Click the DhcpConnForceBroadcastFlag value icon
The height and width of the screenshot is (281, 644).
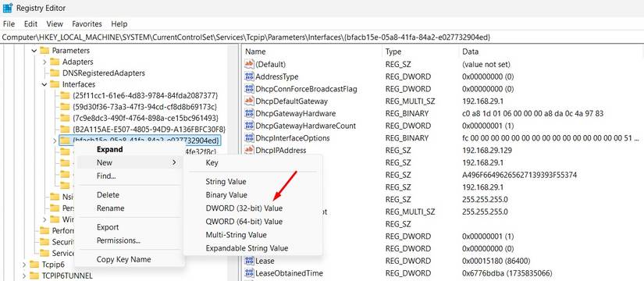[249, 89]
